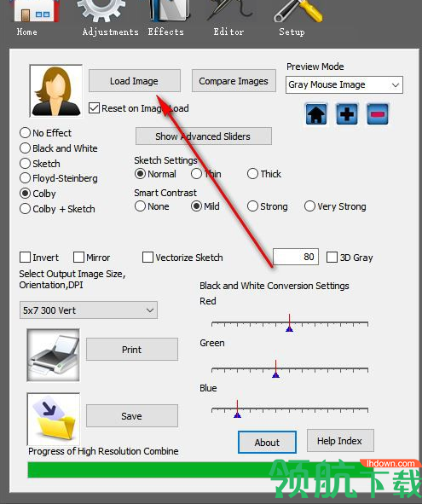Click the save folder icon

point(54,419)
